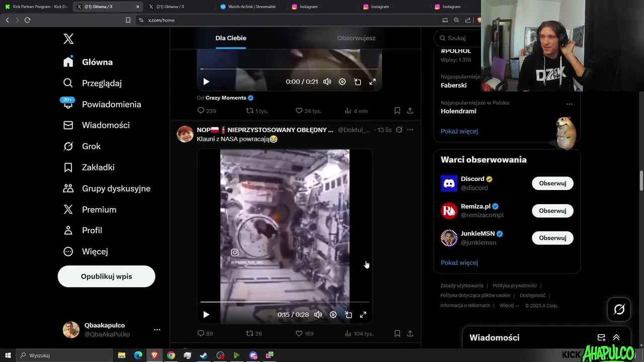Open the NOP post author avatar
The width and height of the screenshot is (644, 362).
coord(185,134)
